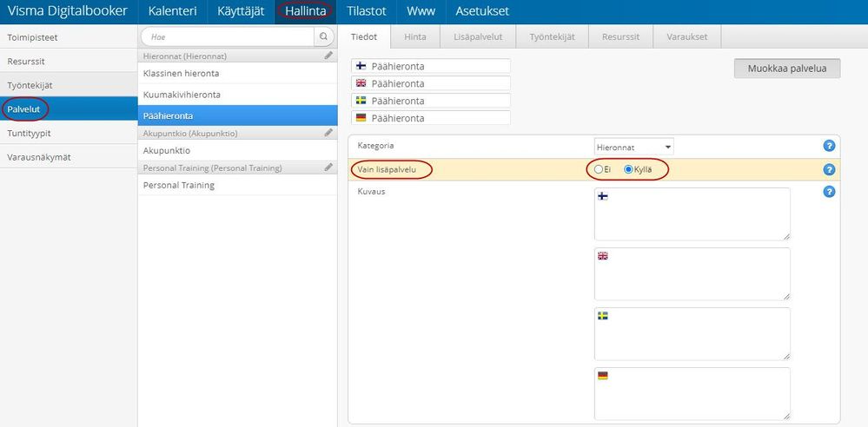Open the Hallinta menu
The height and width of the screenshot is (427, 868).
[306, 11]
